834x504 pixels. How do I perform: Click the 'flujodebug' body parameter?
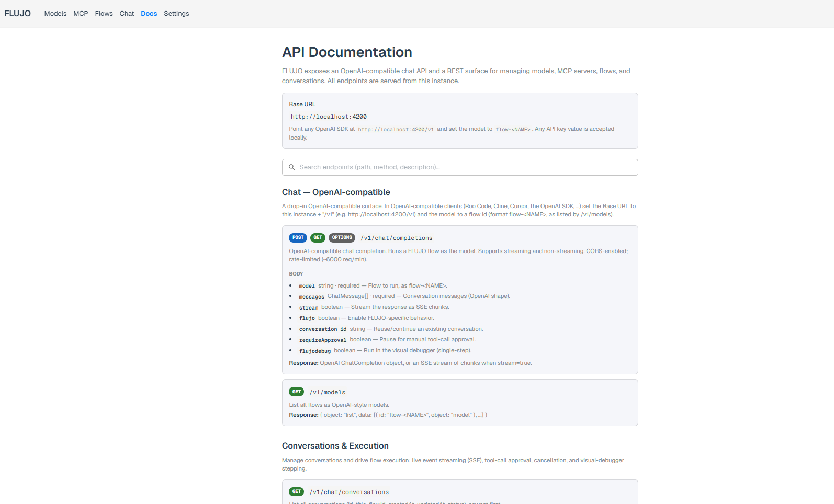315,351
